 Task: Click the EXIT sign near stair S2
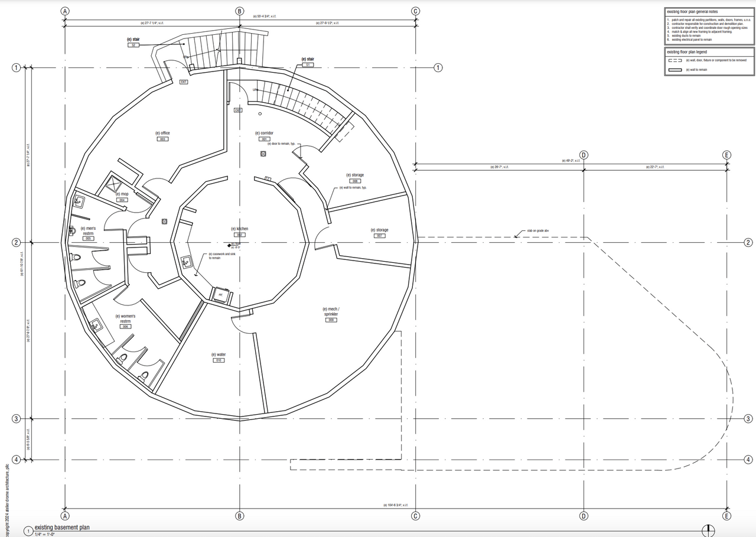(x=184, y=82)
